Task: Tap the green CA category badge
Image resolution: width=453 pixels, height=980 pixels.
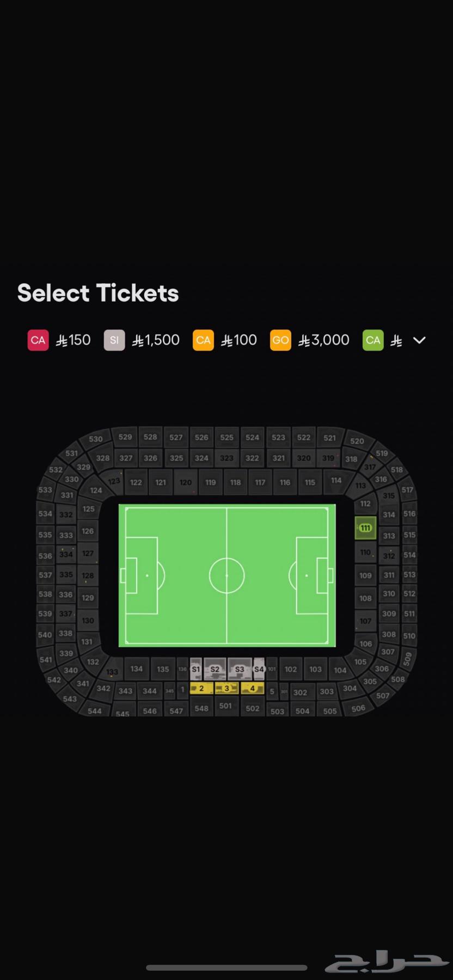Action: click(373, 340)
